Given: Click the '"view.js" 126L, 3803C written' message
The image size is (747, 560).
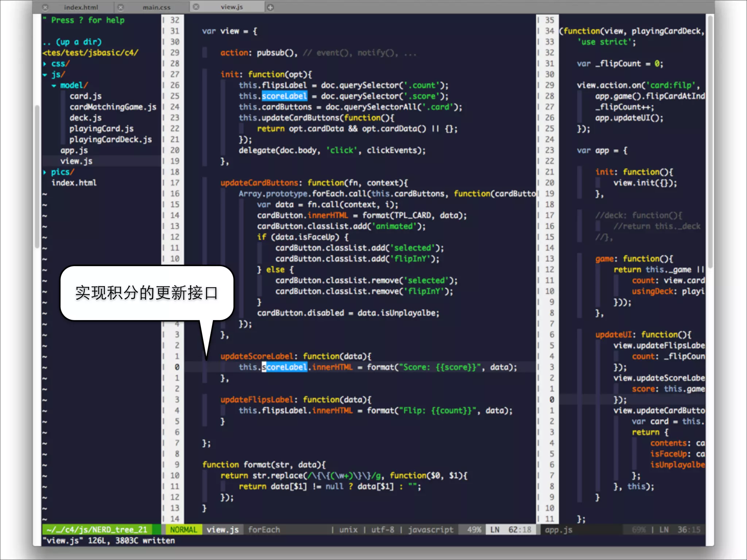Looking at the screenshot, I should [108, 540].
